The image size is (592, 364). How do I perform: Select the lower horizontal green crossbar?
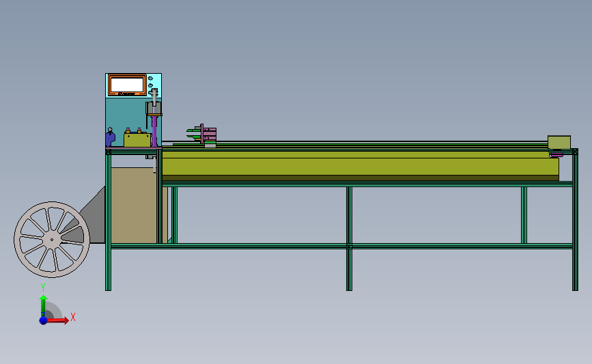[341, 246]
